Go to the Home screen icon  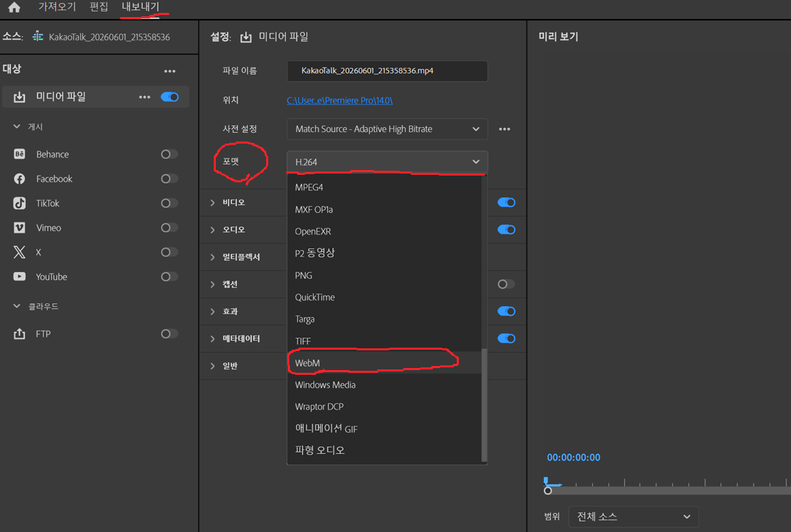[x=14, y=7]
